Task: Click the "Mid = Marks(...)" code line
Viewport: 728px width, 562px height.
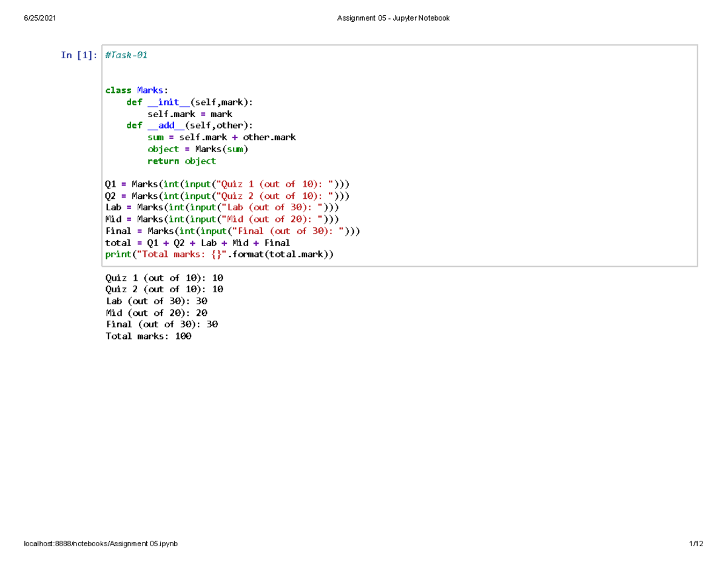Action: tap(222, 219)
